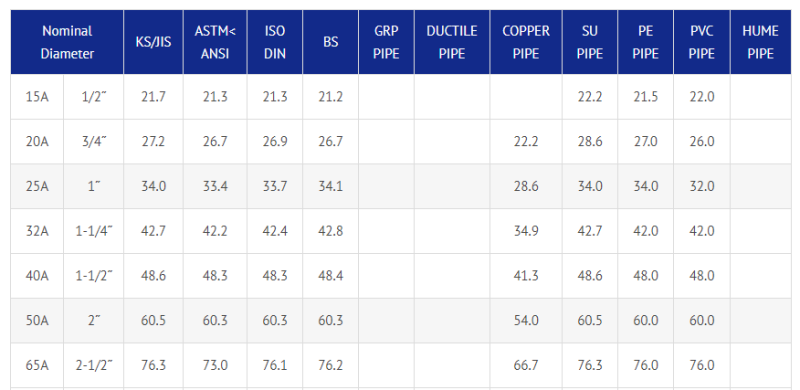Click the 15A nominal diameter cell

click(37, 96)
